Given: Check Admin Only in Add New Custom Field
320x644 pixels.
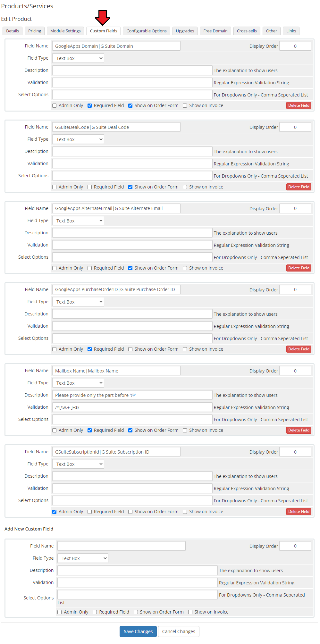Looking at the screenshot, I should [60, 612].
